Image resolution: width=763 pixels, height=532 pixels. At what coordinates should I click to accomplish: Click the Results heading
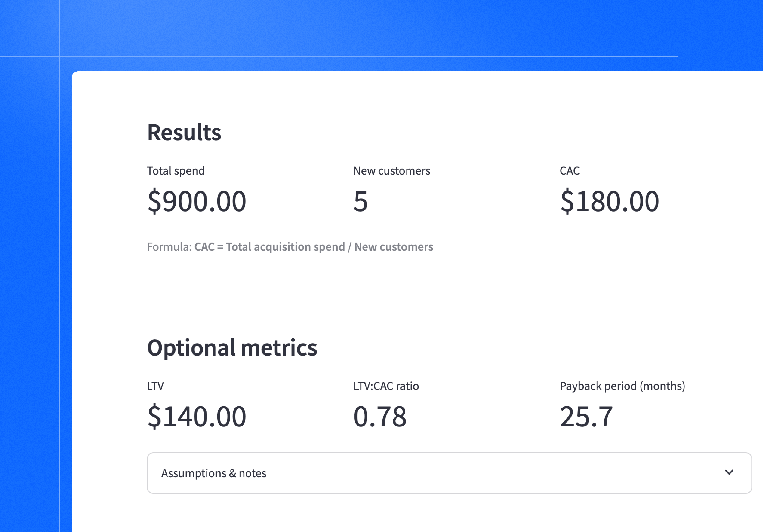184,133
